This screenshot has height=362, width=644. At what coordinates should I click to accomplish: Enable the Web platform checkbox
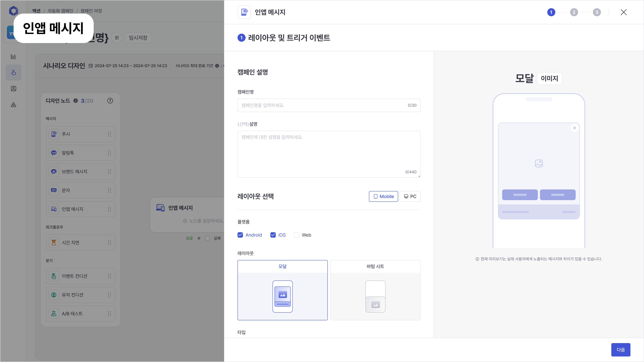[x=297, y=235]
